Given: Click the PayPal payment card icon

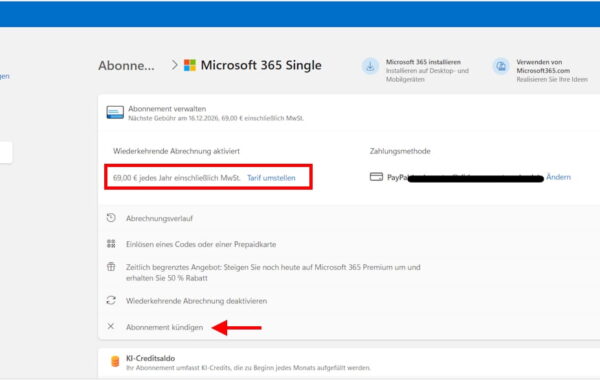Looking at the screenshot, I should 376,177.
